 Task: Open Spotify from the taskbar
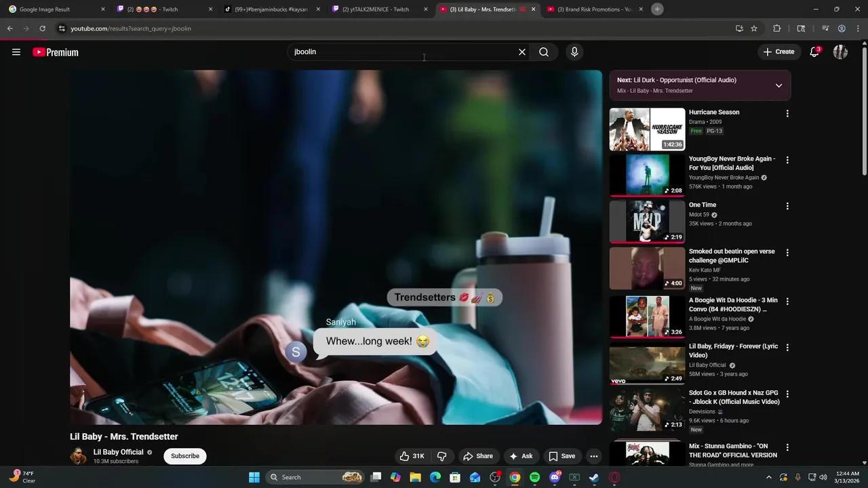click(x=534, y=477)
